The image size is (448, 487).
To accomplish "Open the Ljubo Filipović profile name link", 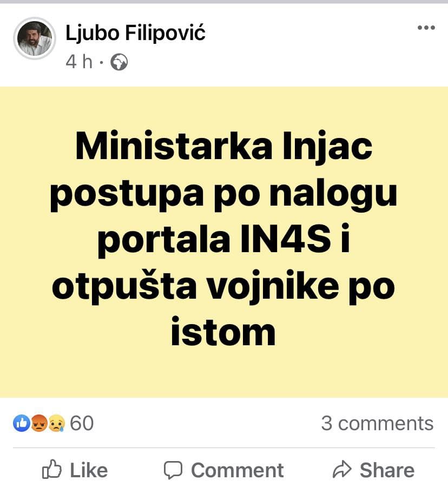I will pyautogui.click(x=135, y=32).
